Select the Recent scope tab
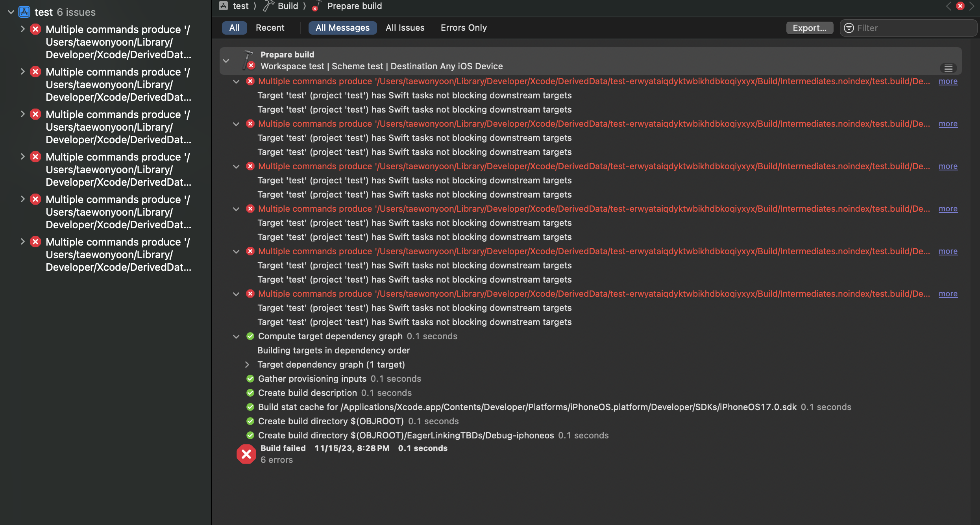Screen dimensions: 980x525 (270, 28)
